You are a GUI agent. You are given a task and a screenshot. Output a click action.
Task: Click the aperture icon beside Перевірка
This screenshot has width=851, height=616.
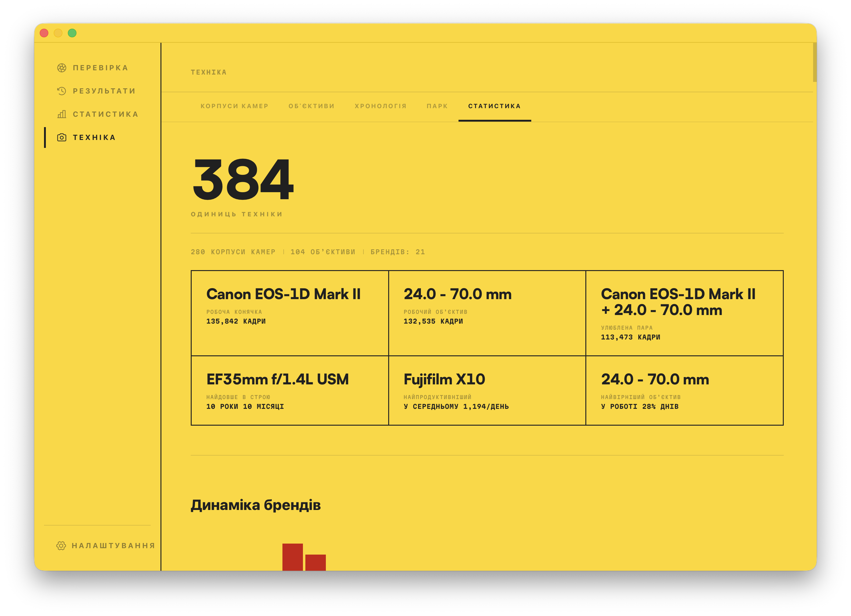pyautogui.click(x=61, y=68)
